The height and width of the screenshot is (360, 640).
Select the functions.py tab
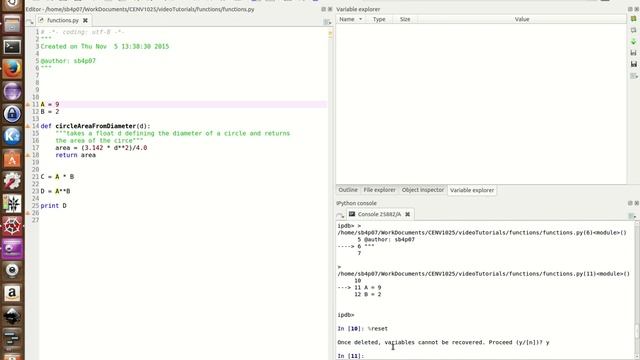coord(63,20)
